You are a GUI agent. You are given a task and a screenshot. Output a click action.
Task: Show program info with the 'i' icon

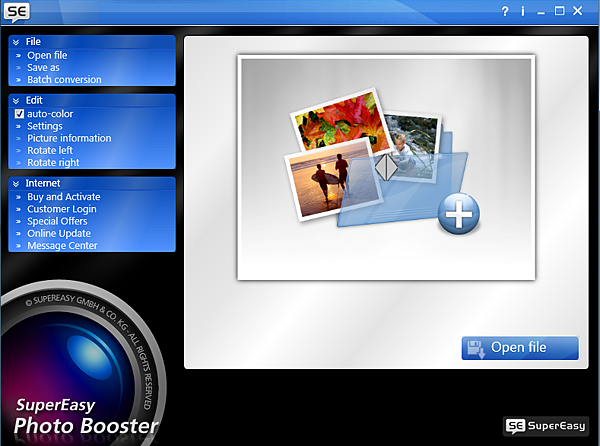click(523, 11)
